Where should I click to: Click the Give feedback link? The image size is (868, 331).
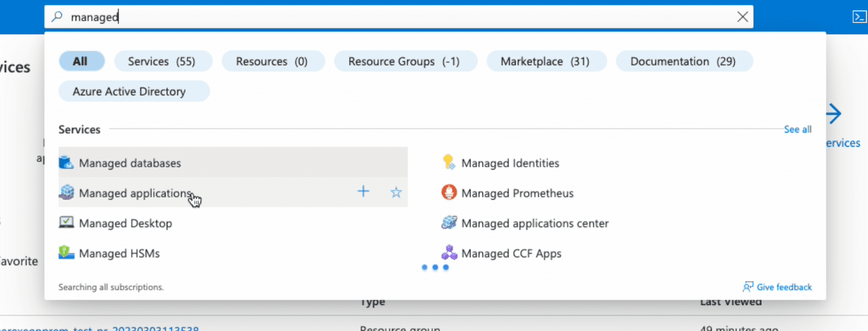(777, 287)
